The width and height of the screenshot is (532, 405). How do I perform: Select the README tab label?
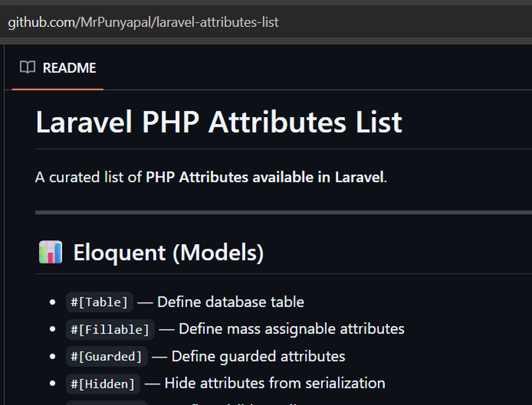(69, 68)
